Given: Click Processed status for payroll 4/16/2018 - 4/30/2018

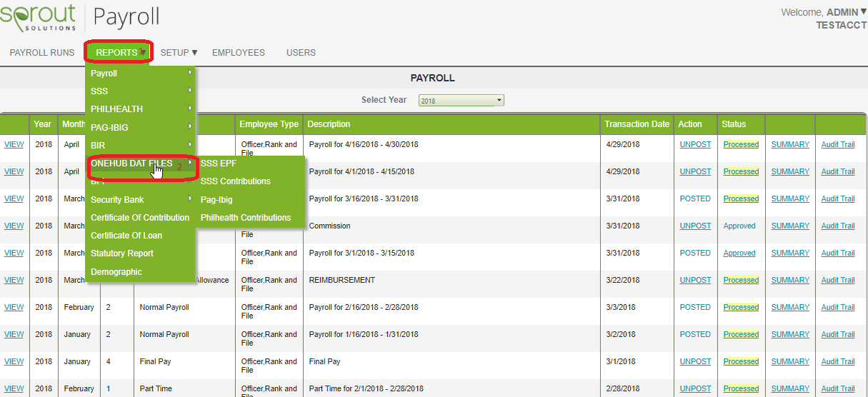Looking at the screenshot, I should pos(741,144).
